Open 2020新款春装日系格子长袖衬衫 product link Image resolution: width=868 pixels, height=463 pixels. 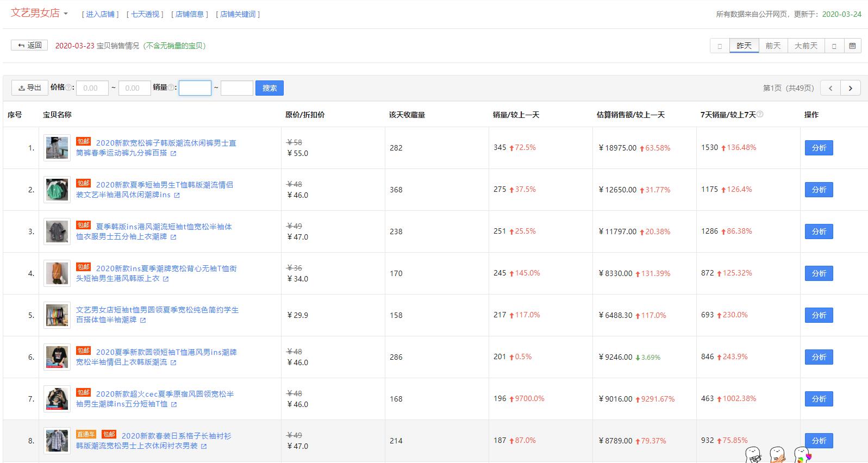pos(154,441)
